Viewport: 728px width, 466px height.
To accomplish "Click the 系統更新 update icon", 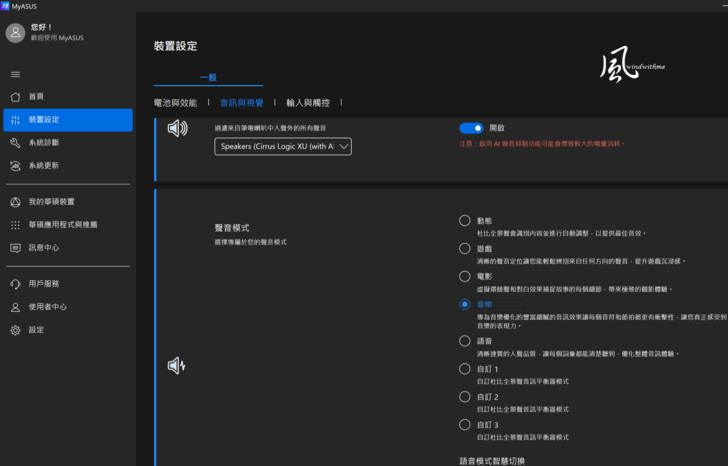I will [15, 166].
